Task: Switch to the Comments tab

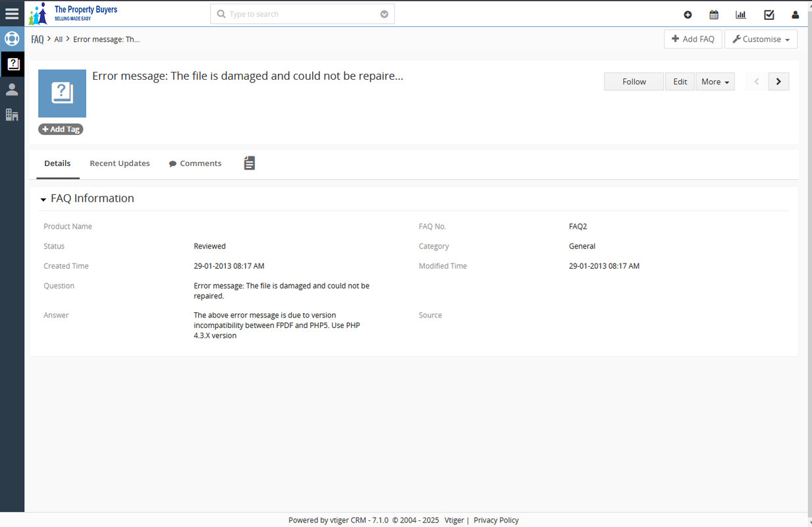Action: [x=195, y=163]
